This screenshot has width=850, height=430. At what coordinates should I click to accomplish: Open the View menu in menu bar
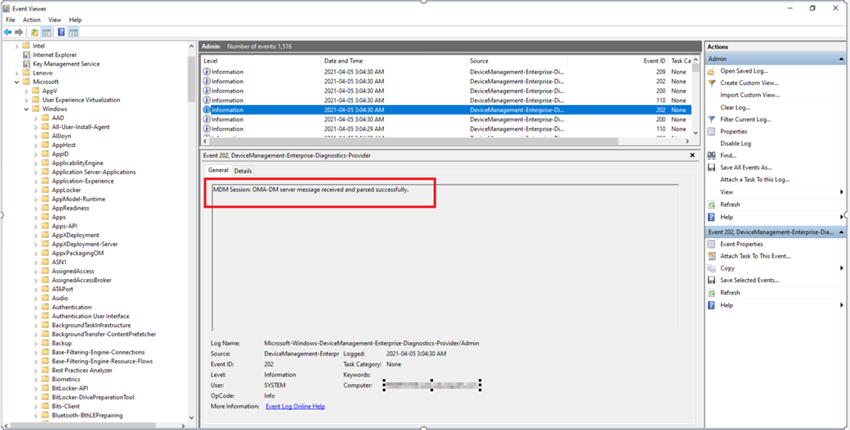pyautogui.click(x=55, y=20)
